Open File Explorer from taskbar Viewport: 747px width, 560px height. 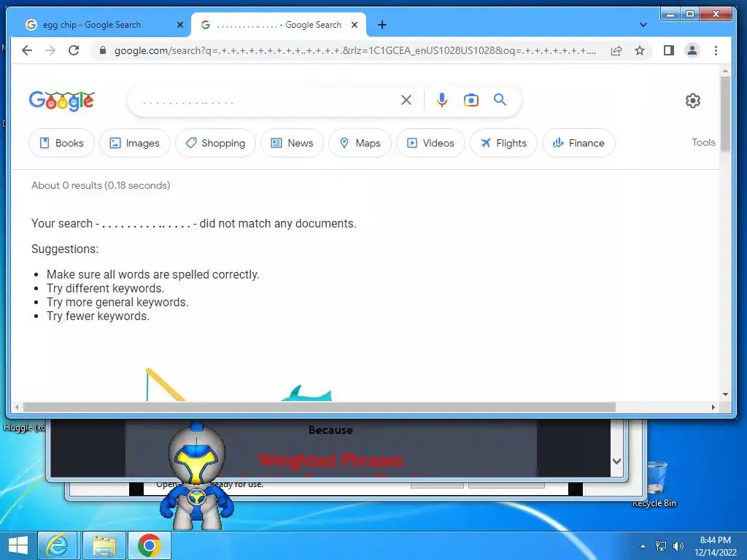(104, 545)
